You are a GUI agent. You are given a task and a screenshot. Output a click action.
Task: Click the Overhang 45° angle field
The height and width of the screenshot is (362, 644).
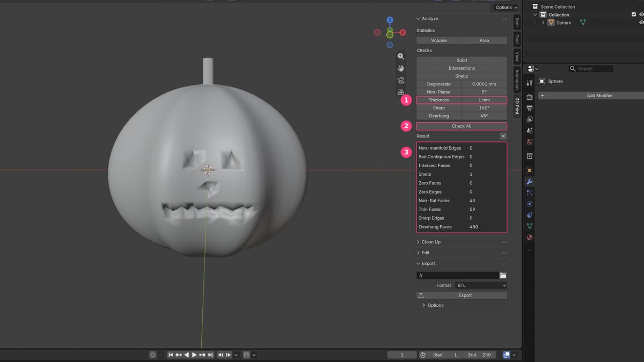[484, 116]
